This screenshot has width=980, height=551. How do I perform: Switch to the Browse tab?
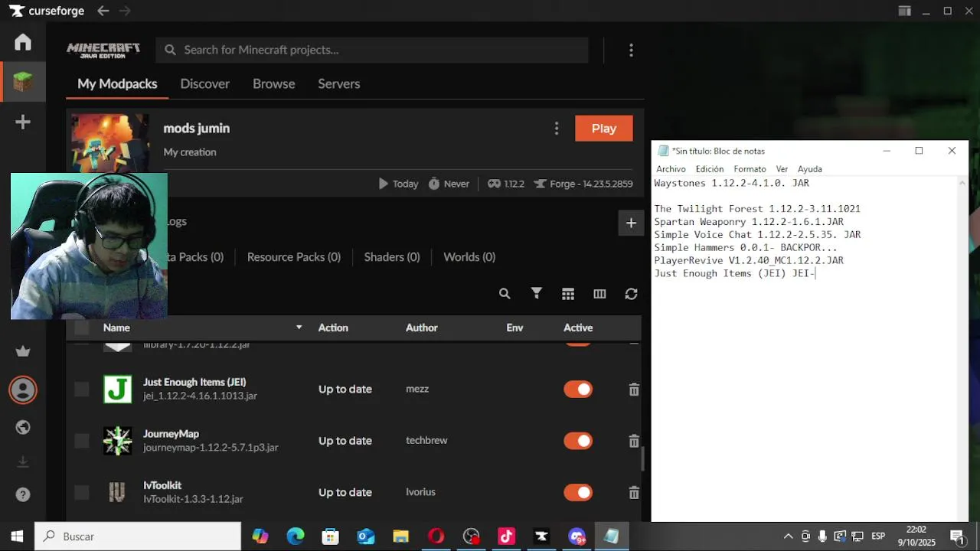click(273, 84)
